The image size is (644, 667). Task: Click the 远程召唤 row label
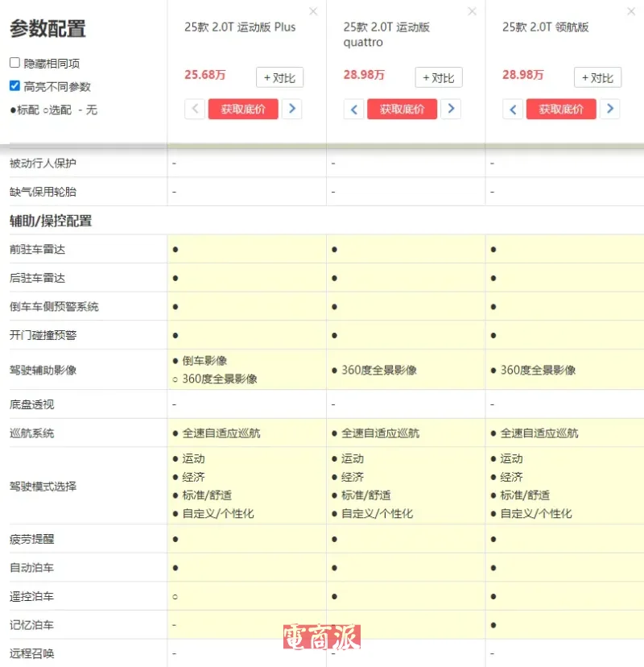point(32,653)
